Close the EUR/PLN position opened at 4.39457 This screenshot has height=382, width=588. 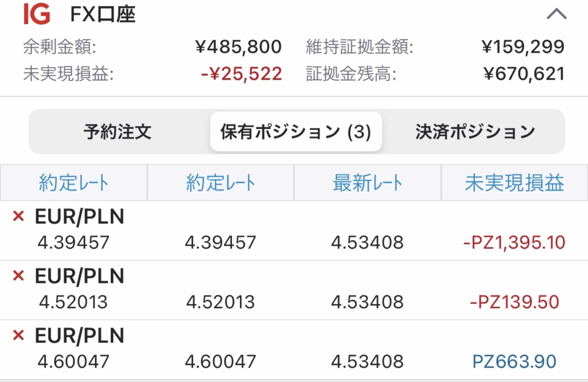coord(18,216)
